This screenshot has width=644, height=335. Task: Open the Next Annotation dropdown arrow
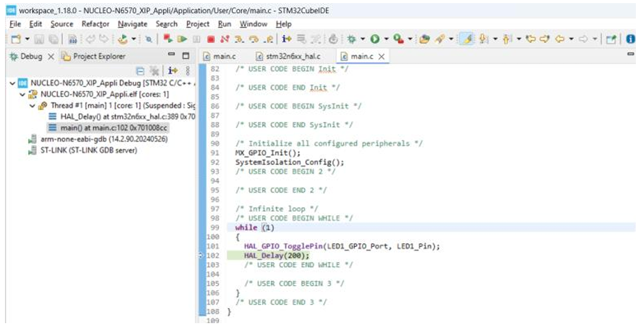click(495, 39)
